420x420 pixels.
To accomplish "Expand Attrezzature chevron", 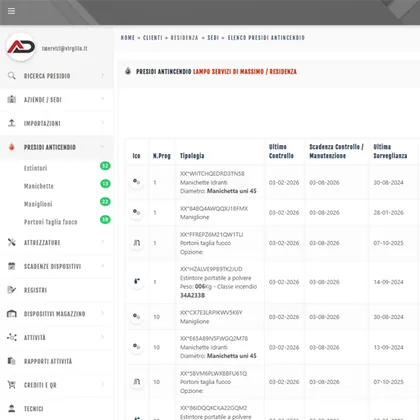I will pyautogui.click(x=103, y=242).
